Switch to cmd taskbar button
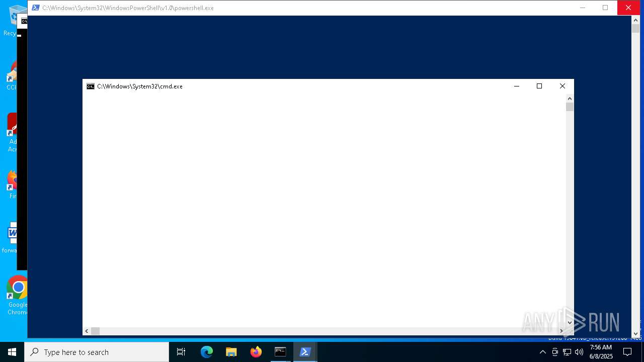Image resolution: width=644 pixels, height=362 pixels. pos(280,352)
